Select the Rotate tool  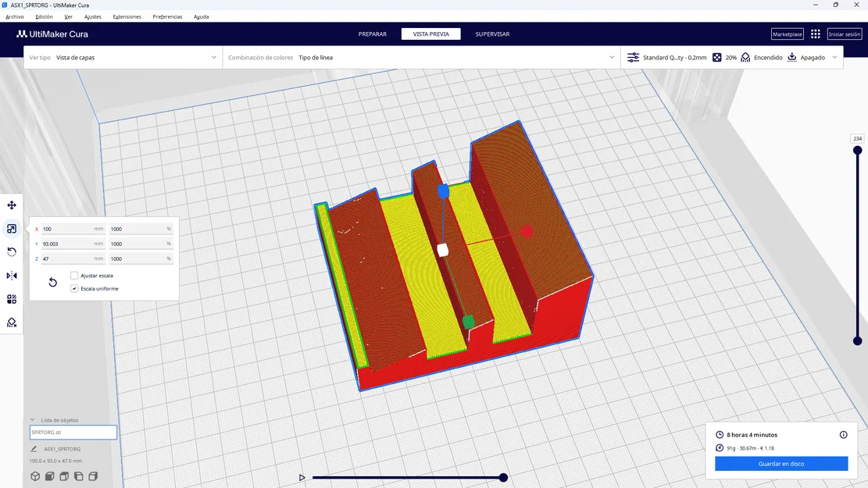click(x=11, y=251)
